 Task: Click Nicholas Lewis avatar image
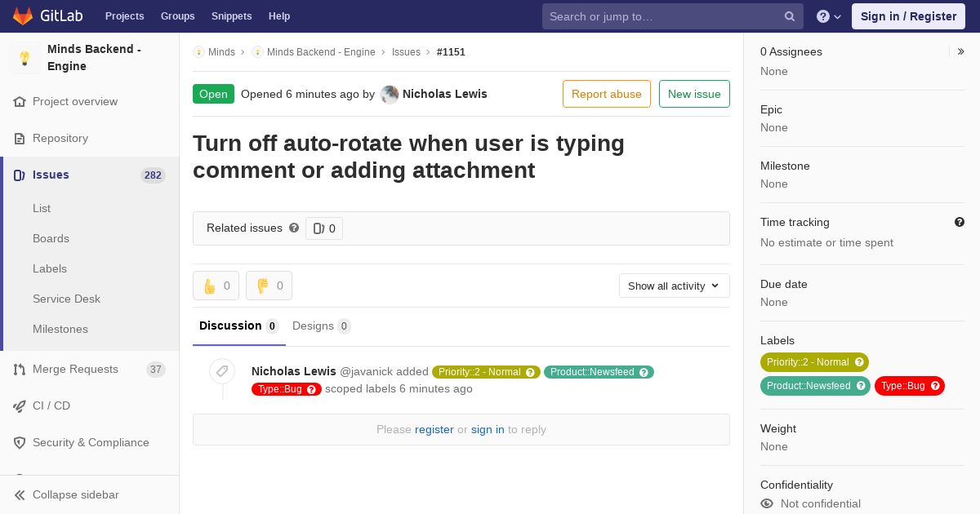pyautogui.click(x=390, y=95)
